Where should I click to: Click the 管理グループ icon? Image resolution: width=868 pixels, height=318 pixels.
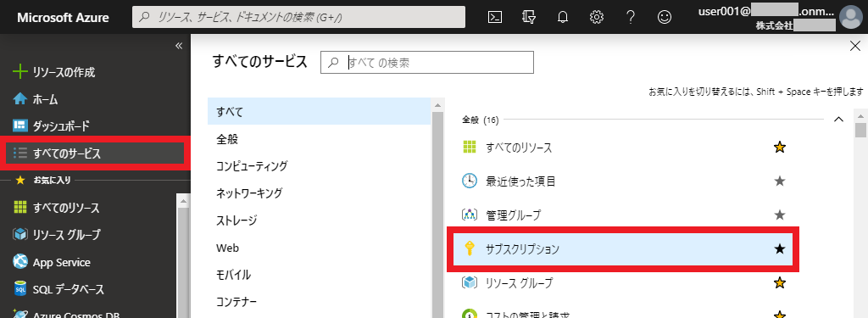[x=470, y=215]
